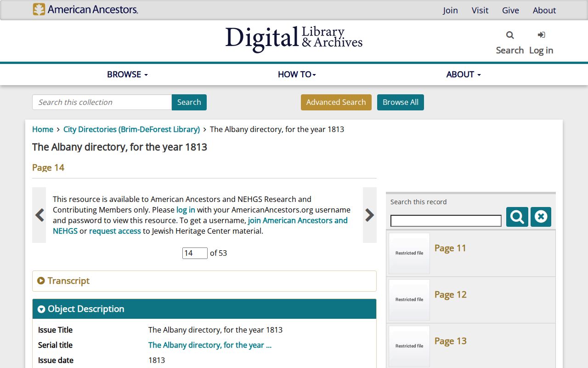Collapse the Object Description panel

coord(204,309)
